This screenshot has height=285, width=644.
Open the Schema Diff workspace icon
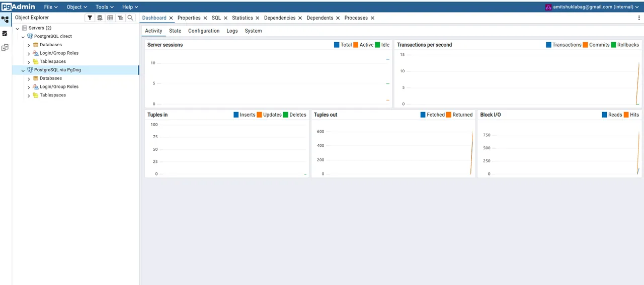click(x=5, y=48)
